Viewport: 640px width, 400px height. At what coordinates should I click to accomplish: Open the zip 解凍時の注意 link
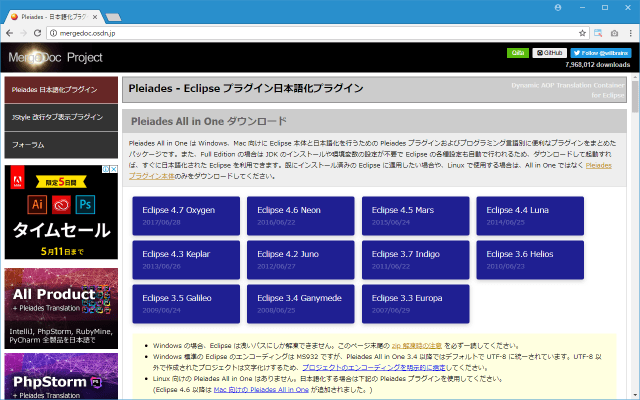coord(417,346)
